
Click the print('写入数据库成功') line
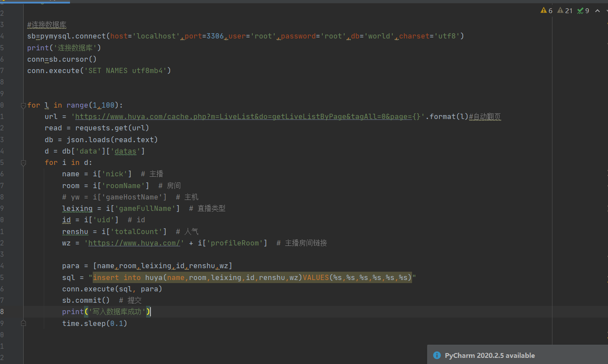click(x=106, y=311)
